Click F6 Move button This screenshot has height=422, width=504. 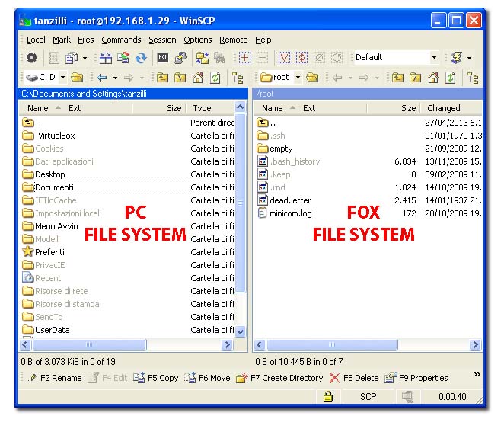207,378
